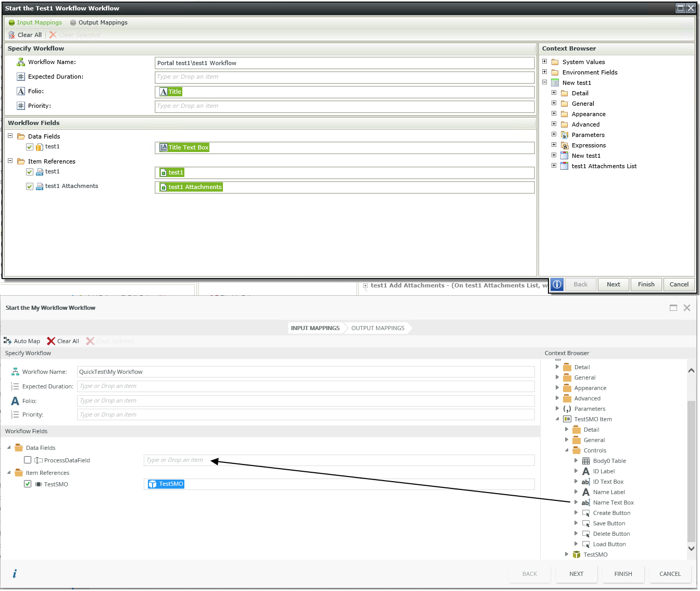The image size is (700, 591).
Task: Collapse the Item References node in top window
Action: click(x=10, y=161)
